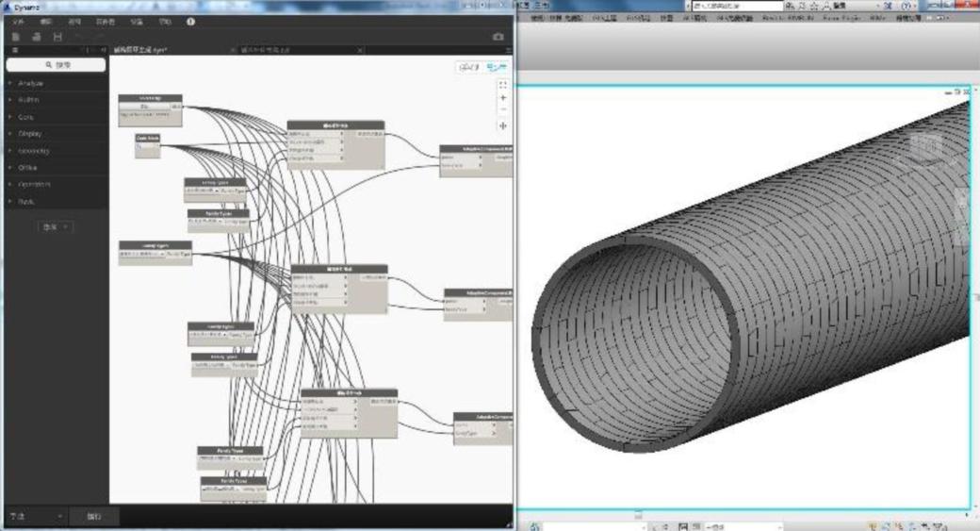
Task: Toggle the geometry background preview view button
Action: click(x=468, y=67)
